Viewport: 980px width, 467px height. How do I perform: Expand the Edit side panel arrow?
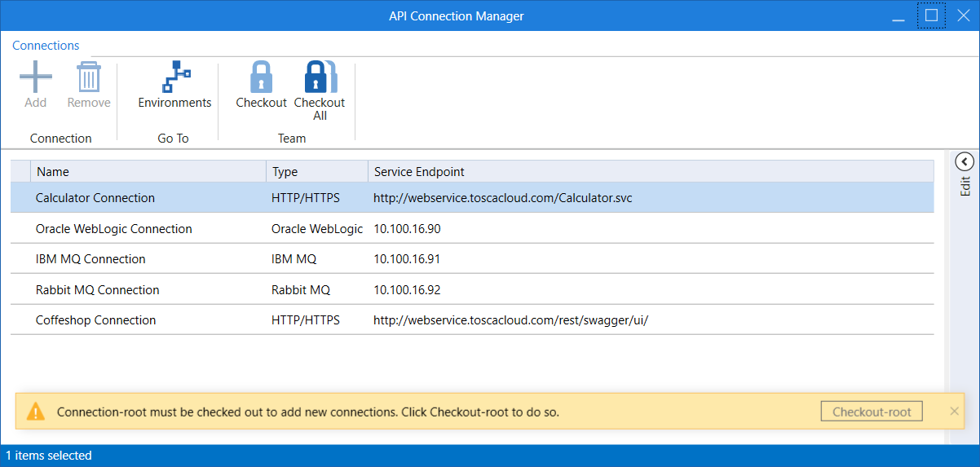[965, 161]
